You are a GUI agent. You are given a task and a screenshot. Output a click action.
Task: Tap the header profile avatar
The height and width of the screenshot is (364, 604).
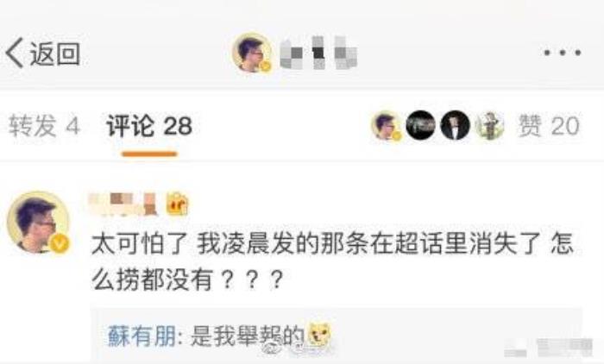tap(252, 53)
